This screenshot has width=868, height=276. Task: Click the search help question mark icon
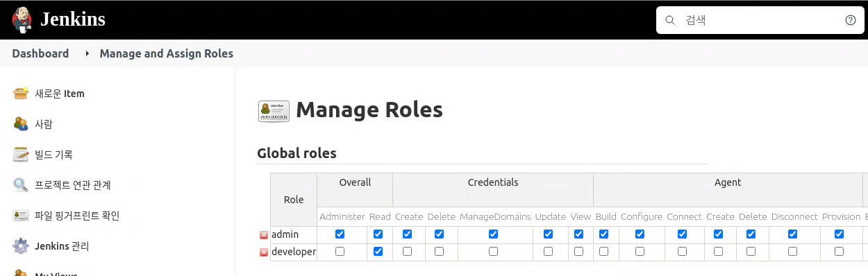(x=850, y=20)
